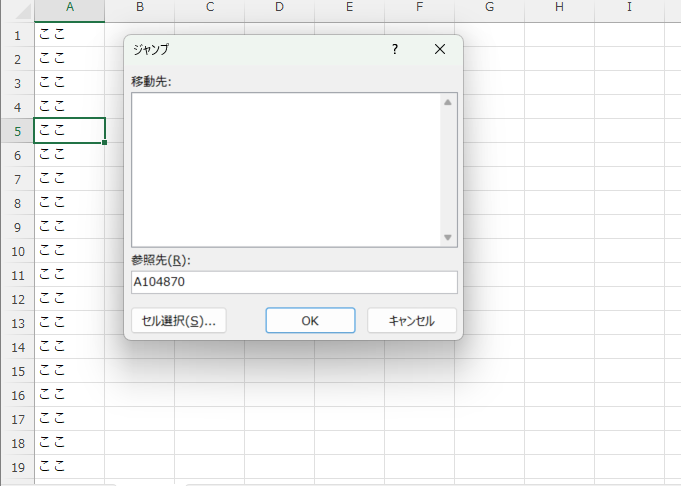
Task: Click list scrollbar down arrow
Action: pos(448,238)
